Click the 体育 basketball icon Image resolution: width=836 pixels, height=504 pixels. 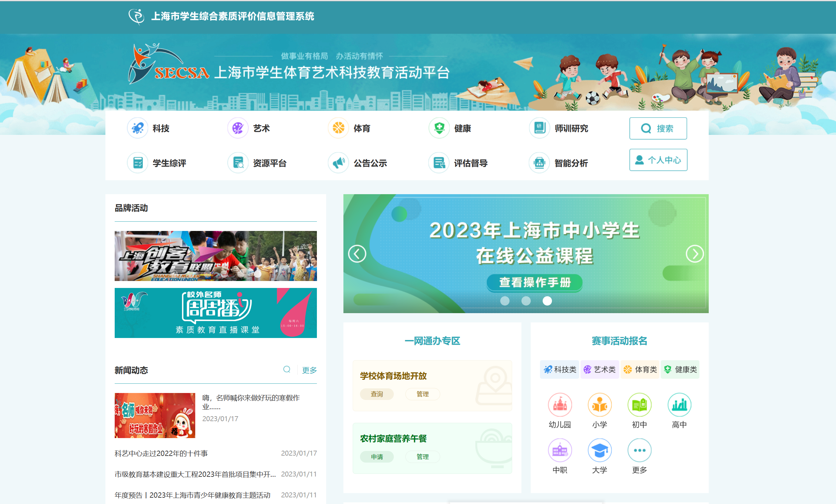338,128
